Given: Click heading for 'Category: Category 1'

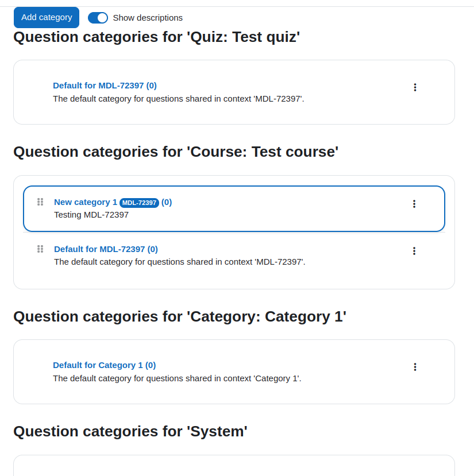Looking at the screenshot, I should click(180, 317).
